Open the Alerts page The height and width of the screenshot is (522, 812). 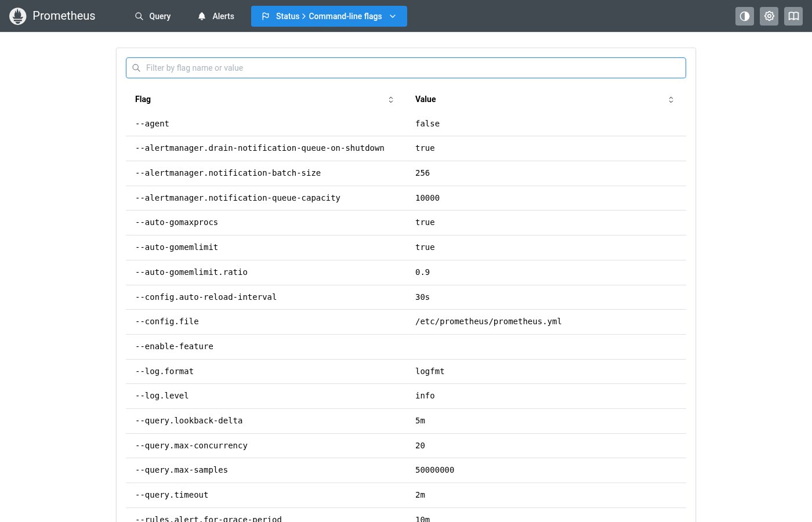[x=216, y=16]
